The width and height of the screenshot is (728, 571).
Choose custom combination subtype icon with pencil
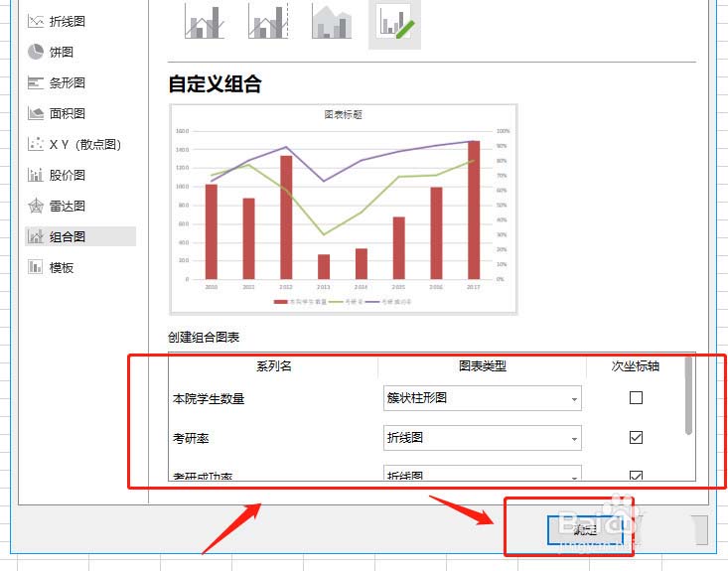[394, 22]
